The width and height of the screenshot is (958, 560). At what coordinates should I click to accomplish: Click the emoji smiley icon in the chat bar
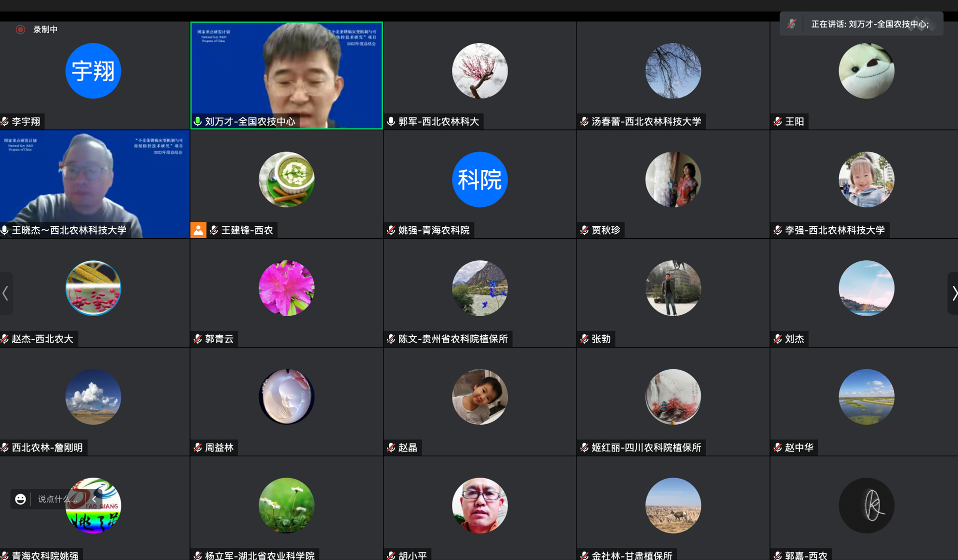[x=20, y=499]
